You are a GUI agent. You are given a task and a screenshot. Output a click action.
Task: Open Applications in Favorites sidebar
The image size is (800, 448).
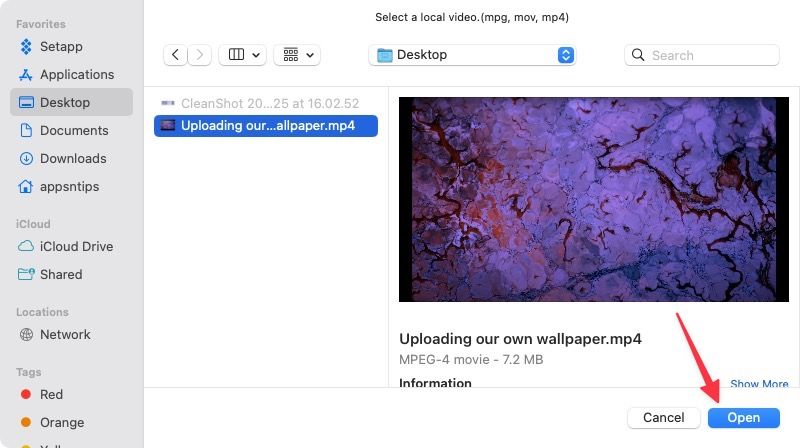(71, 74)
